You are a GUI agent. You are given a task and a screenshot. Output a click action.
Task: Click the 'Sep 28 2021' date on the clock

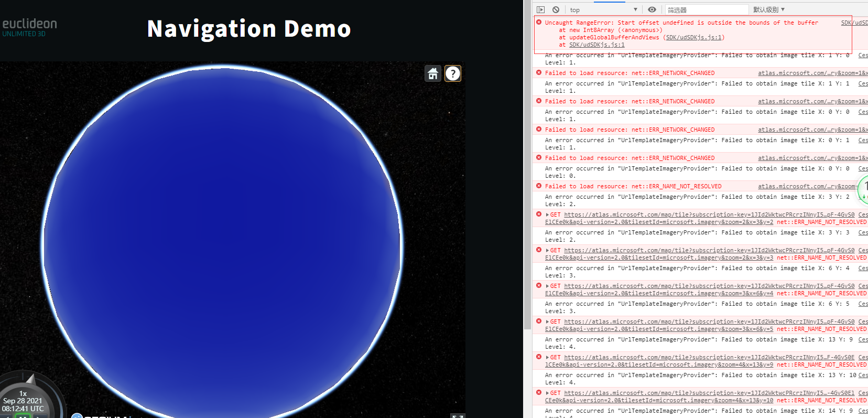[x=23, y=401]
